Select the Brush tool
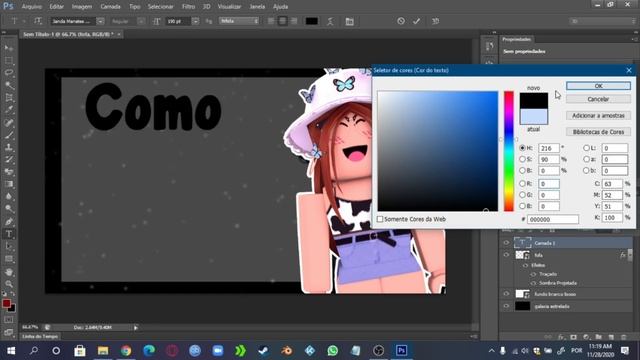 [x=9, y=135]
